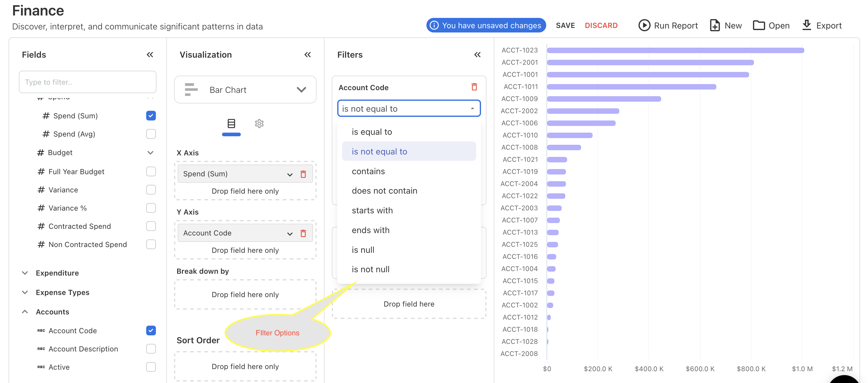868x383 pixels.
Task: Collapse the Filters panel
Action: (x=477, y=55)
